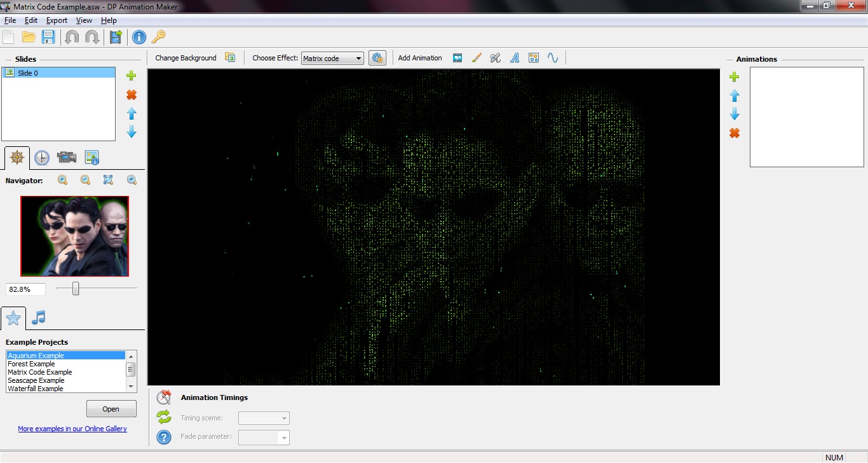Select Aquarium Example project
868x463 pixels.
coord(66,356)
